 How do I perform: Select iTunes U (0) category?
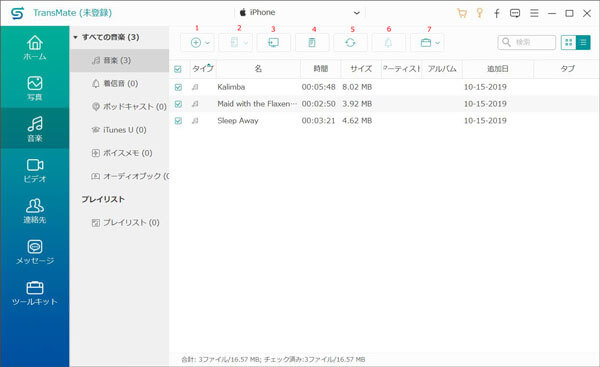(119, 130)
